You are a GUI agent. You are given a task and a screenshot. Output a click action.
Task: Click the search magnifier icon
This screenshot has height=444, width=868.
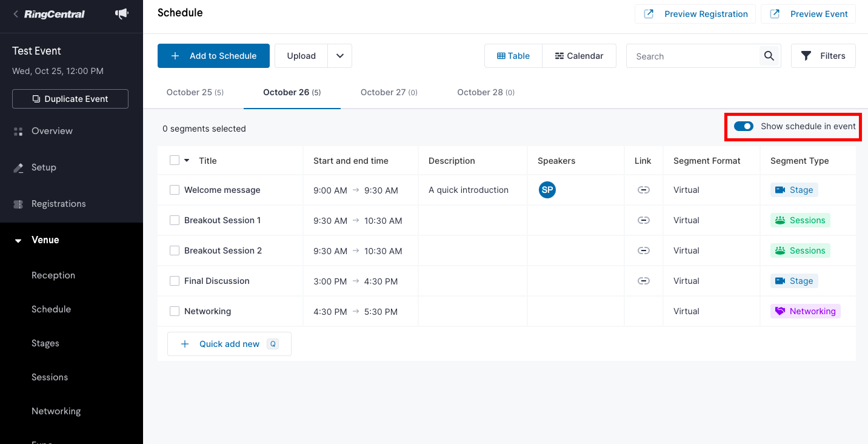(x=769, y=56)
